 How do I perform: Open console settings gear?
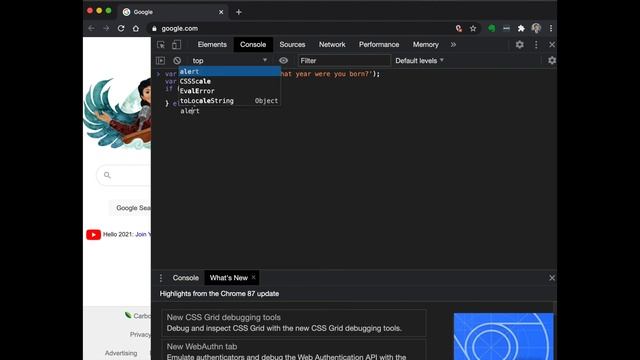(551, 60)
